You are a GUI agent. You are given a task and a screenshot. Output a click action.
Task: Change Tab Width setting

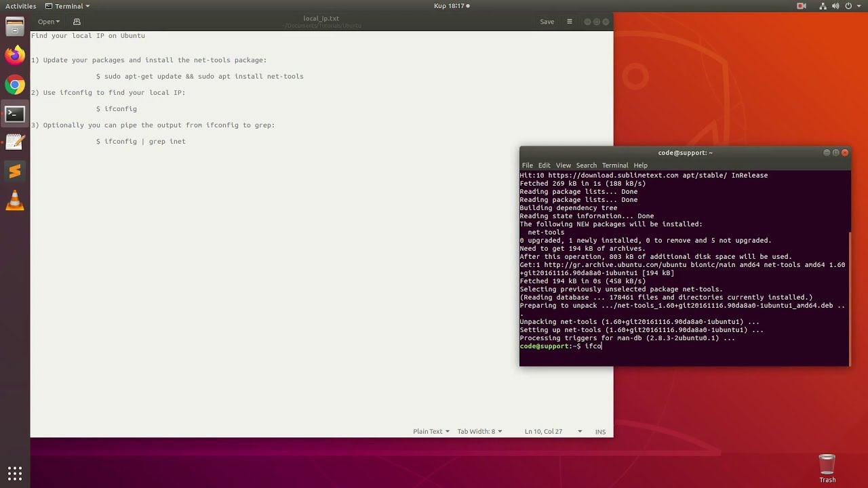479,431
